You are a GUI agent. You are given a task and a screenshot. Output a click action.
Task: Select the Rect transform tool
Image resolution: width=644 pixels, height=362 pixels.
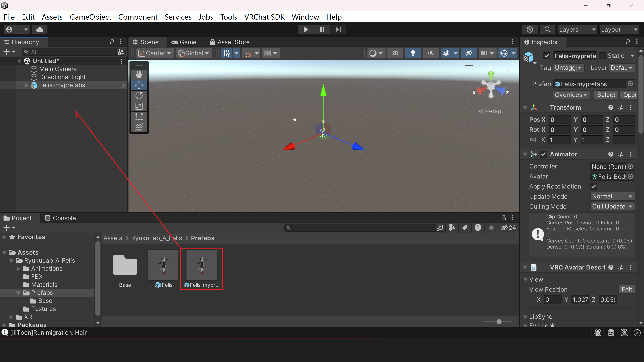[139, 117]
